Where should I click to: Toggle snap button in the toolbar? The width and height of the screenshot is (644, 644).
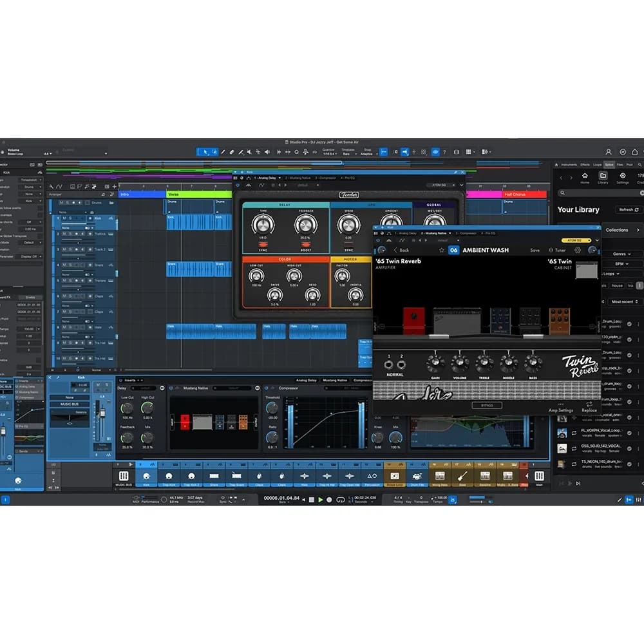pyautogui.click(x=383, y=152)
